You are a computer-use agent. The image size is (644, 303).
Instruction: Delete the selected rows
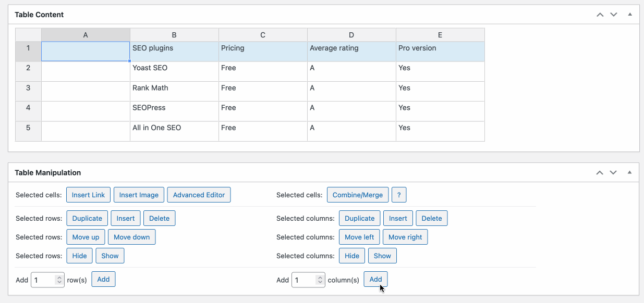point(159,218)
